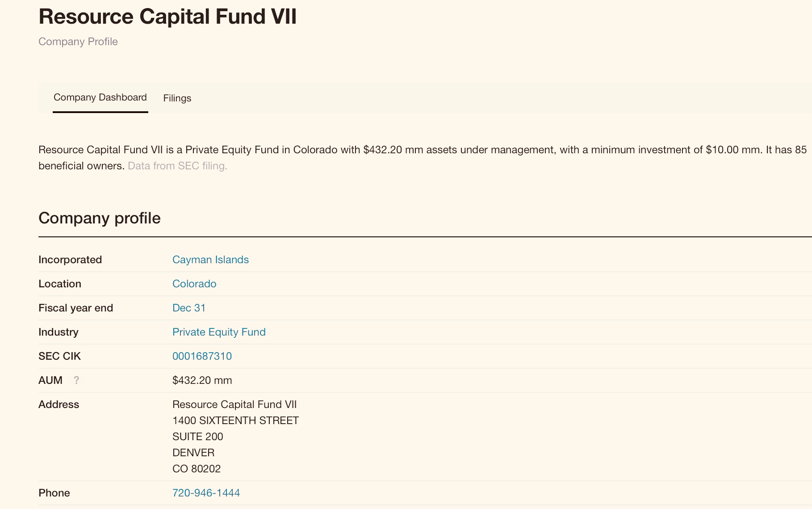Click the CO 80202 zip code line
Screen dimensions: 812x509
(x=197, y=469)
